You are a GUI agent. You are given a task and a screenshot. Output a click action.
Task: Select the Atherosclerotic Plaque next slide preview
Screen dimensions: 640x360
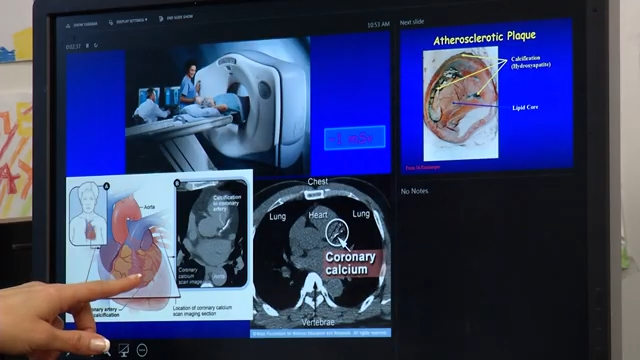(487, 97)
